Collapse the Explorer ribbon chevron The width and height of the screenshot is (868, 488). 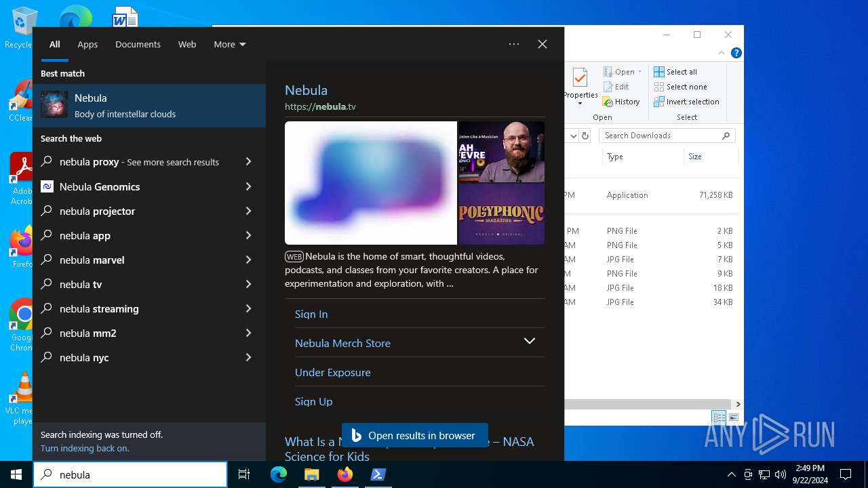(x=722, y=53)
